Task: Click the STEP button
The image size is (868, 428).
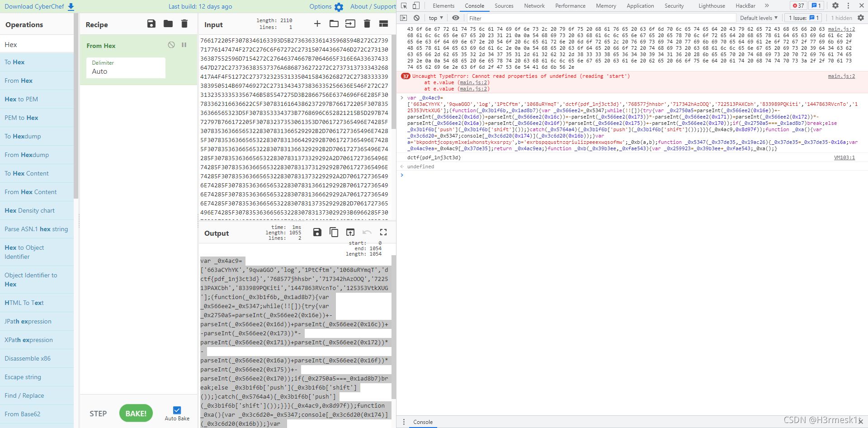Action: click(98, 414)
